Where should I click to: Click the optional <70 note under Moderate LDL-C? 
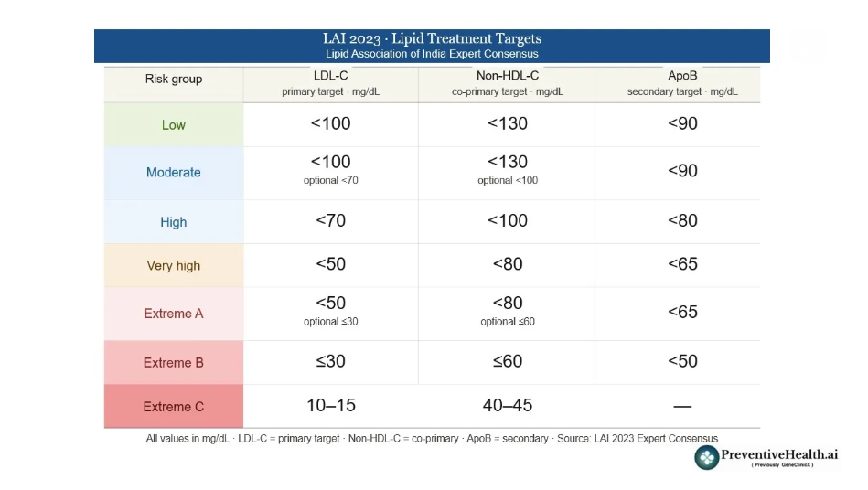coord(331,181)
